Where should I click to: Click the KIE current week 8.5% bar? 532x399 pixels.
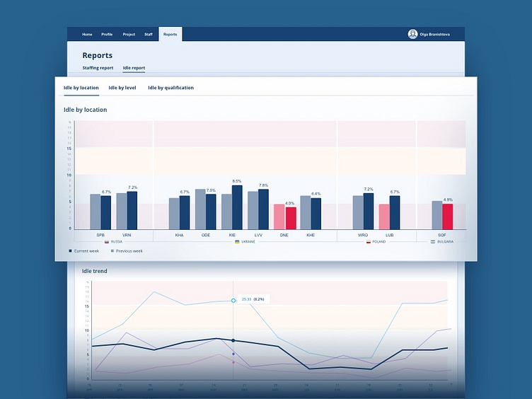click(x=237, y=207)
